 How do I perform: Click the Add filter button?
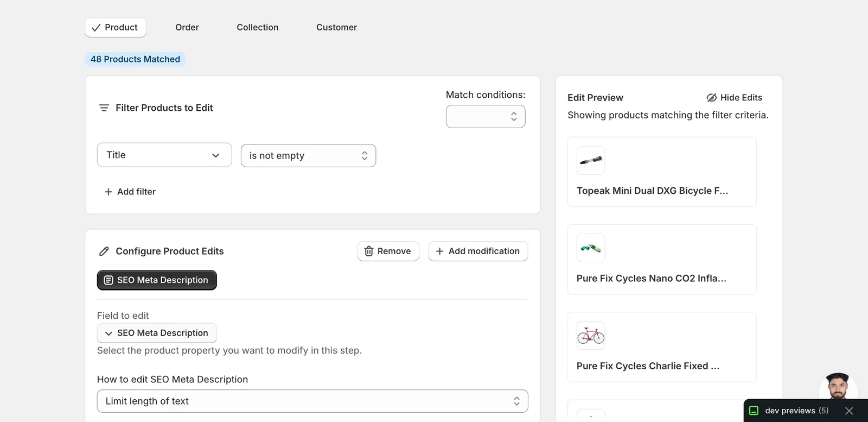pyautogui.click(x=130, y=192)
